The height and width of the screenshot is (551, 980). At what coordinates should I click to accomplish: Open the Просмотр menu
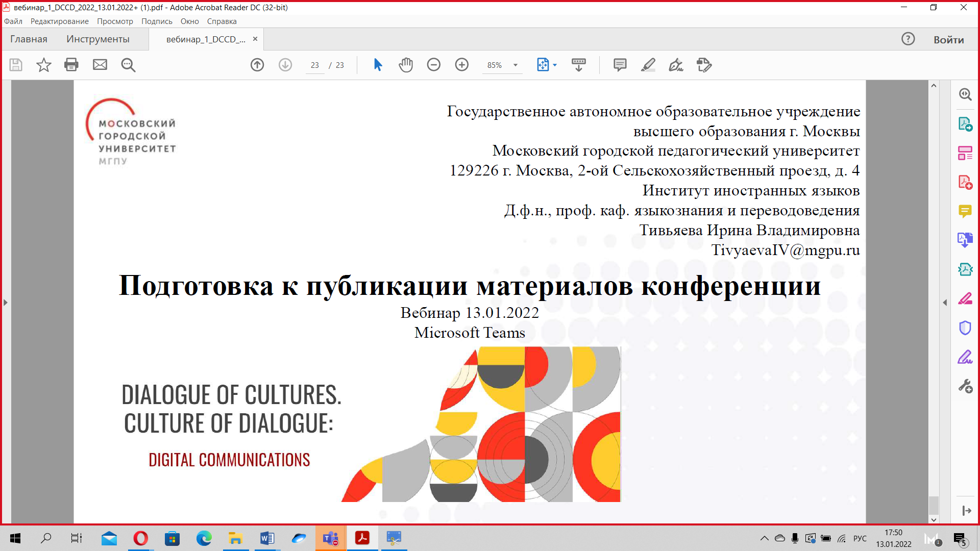(x=115, y=21)
